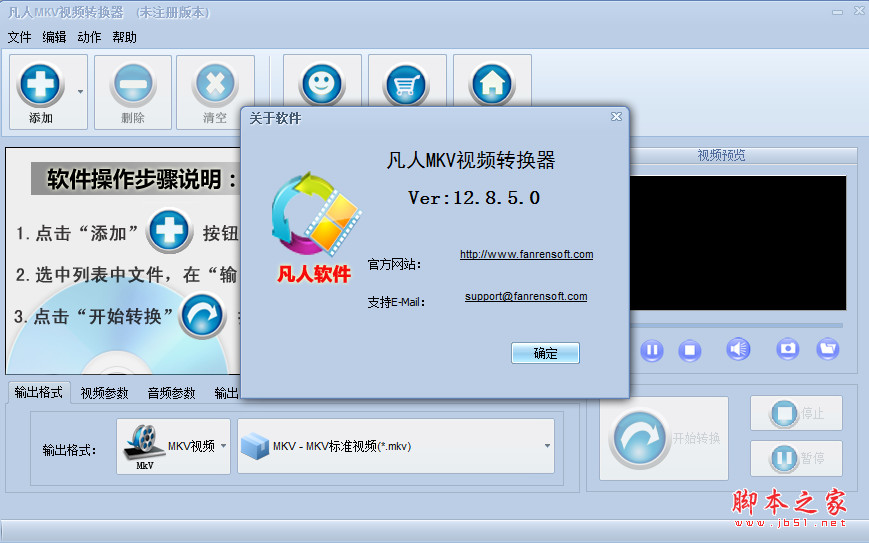Open the http://www.fanrensoft.com website link
The height and width of the screenshot is (543, 869).
pyautogui.click(x=526, y=254)
